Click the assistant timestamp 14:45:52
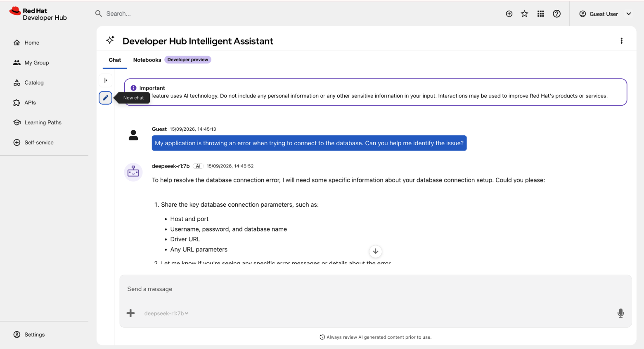 (x=230, y=166)
